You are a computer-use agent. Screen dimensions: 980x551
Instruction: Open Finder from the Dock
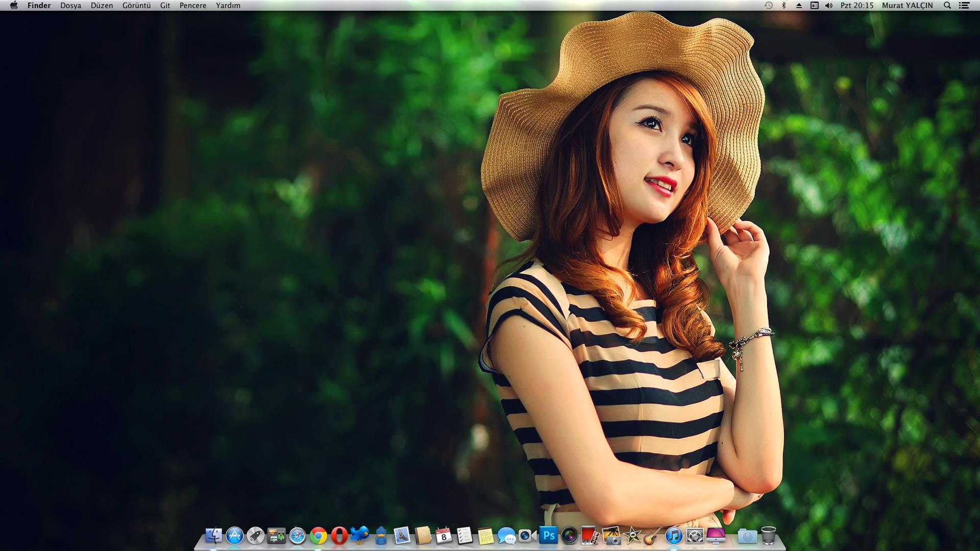click(213, 536)
